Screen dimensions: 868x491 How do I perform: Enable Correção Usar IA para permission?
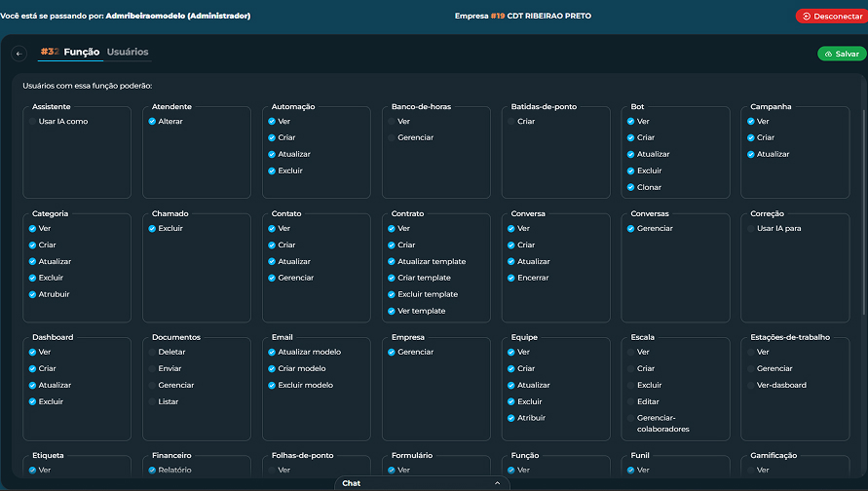point(751,229)
